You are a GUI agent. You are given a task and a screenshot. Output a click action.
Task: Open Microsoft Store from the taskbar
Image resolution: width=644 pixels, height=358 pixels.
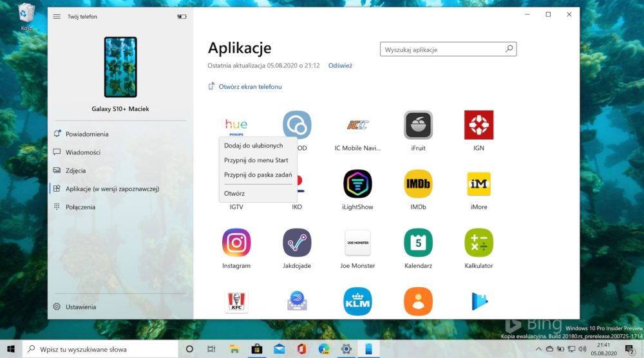tap(257, 349)
